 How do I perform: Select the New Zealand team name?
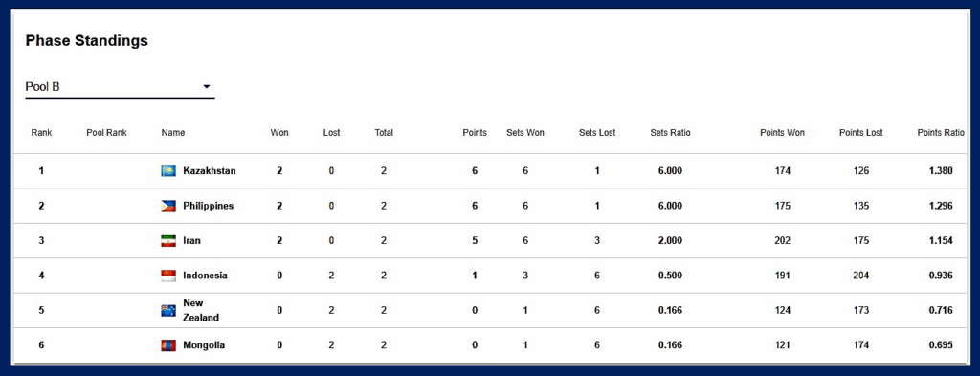click(x=201, y=310)
